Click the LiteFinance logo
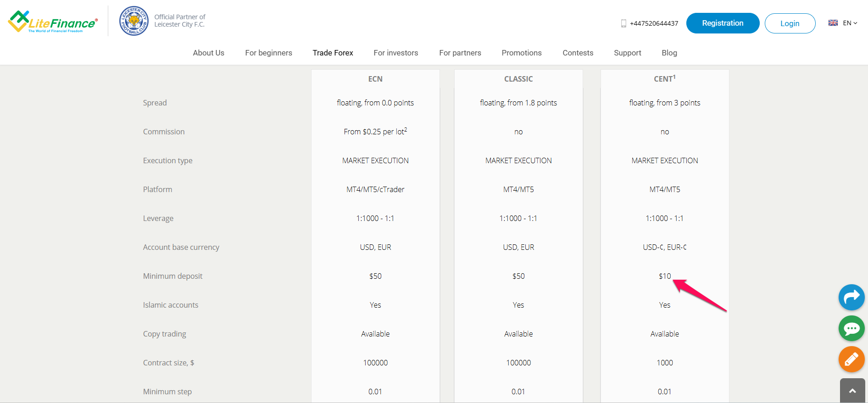Viewport: 868px width, 403px height. (53, 22)
